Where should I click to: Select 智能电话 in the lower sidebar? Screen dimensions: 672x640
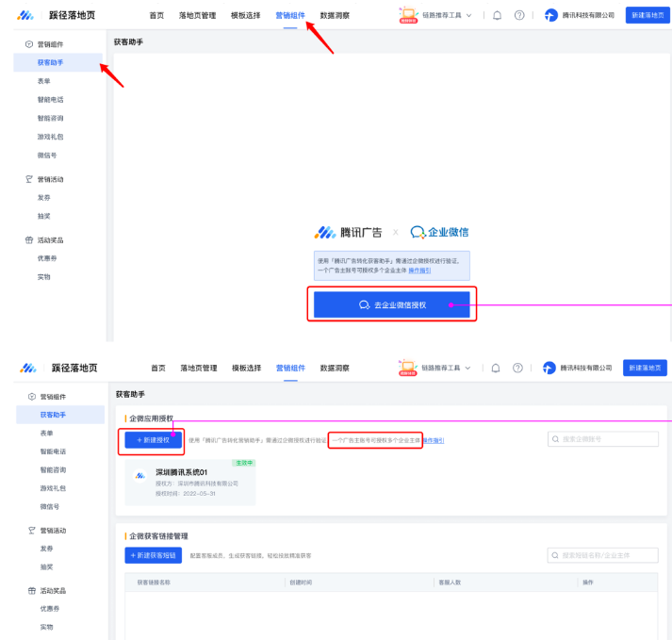tap(54, 451)
